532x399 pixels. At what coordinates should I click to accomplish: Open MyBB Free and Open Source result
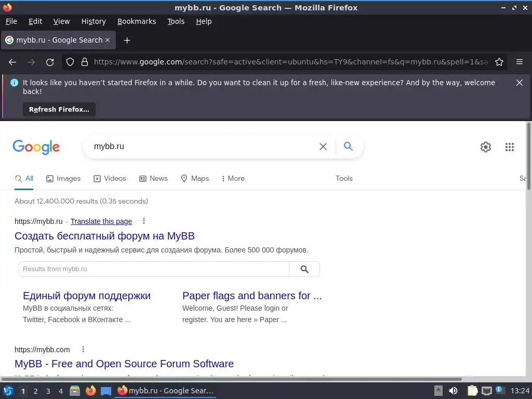pyautogui.click(x=124, y=364)
